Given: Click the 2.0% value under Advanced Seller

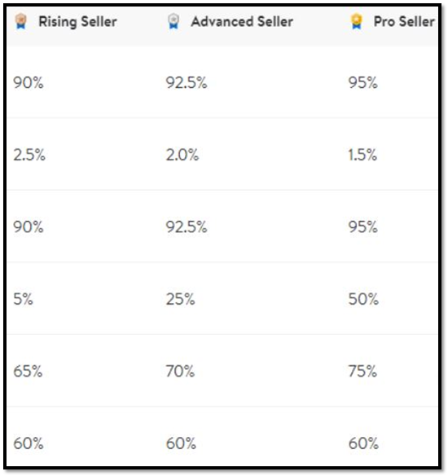Looking at the screenshot, I should 182,155.
